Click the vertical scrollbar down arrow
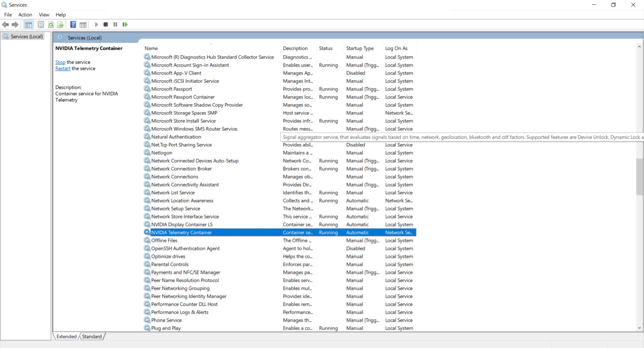This screenshot has height=348, width=644. pos(639,328)
